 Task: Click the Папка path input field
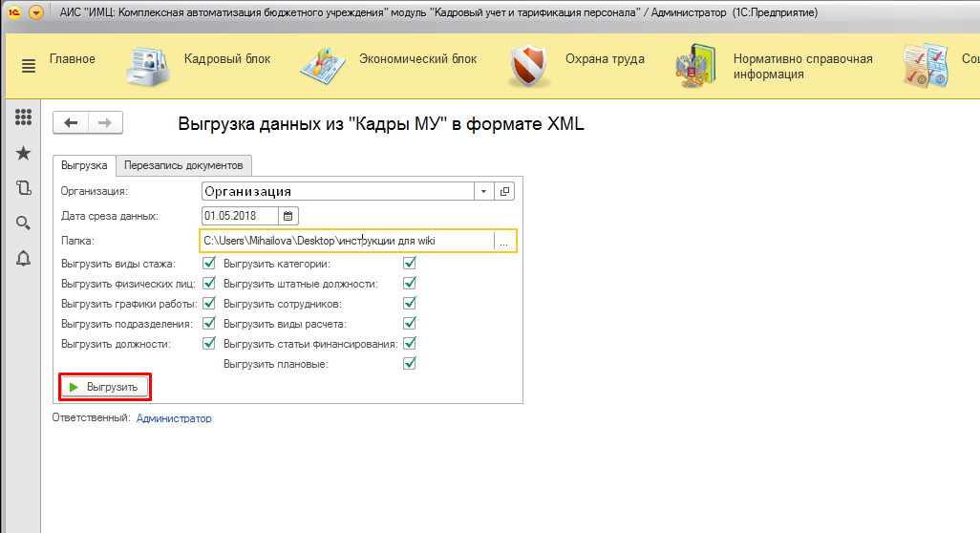click(346, 241)
